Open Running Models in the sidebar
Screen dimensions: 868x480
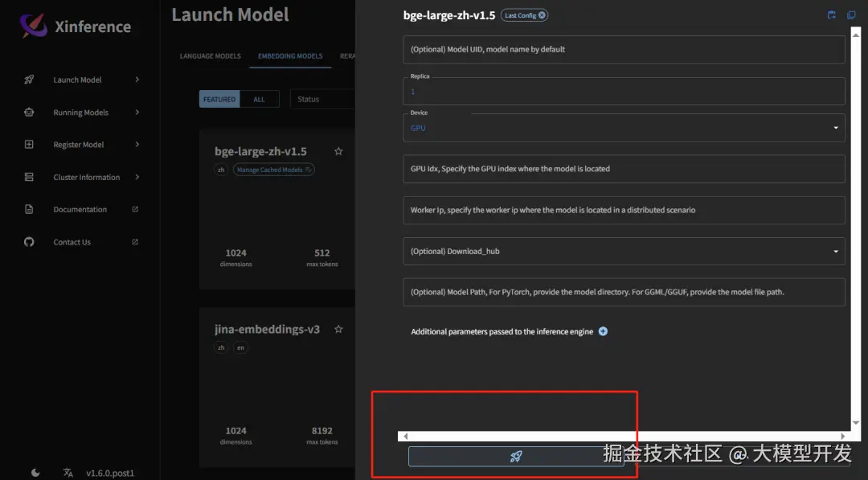[81, 113]
